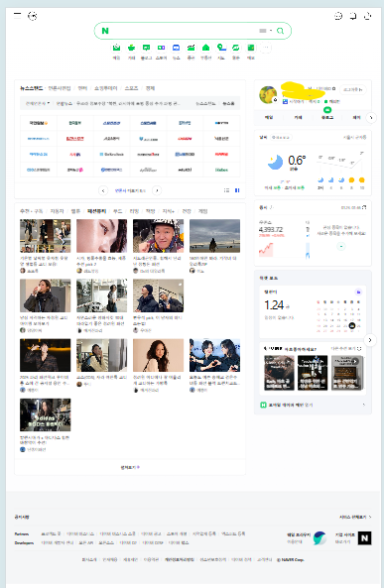384x588 pixels.
Task: Select the Economy tab in news panel
Action: [150, 88]
